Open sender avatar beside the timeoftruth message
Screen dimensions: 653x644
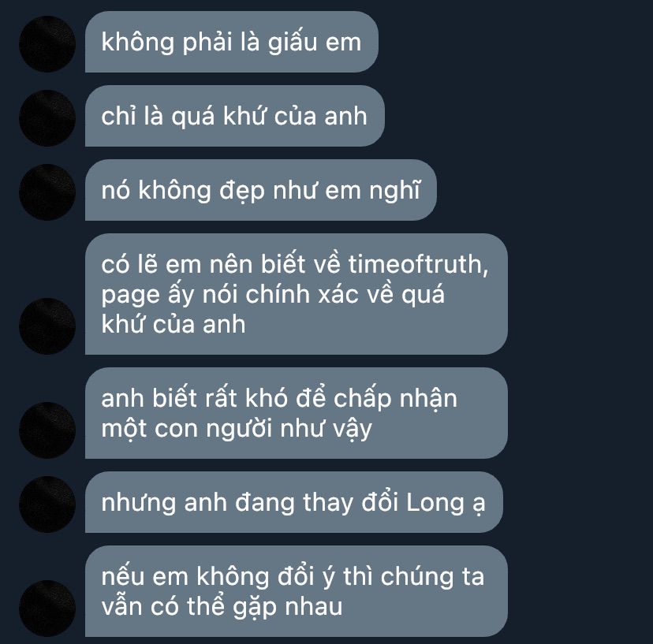coord(47,326)
